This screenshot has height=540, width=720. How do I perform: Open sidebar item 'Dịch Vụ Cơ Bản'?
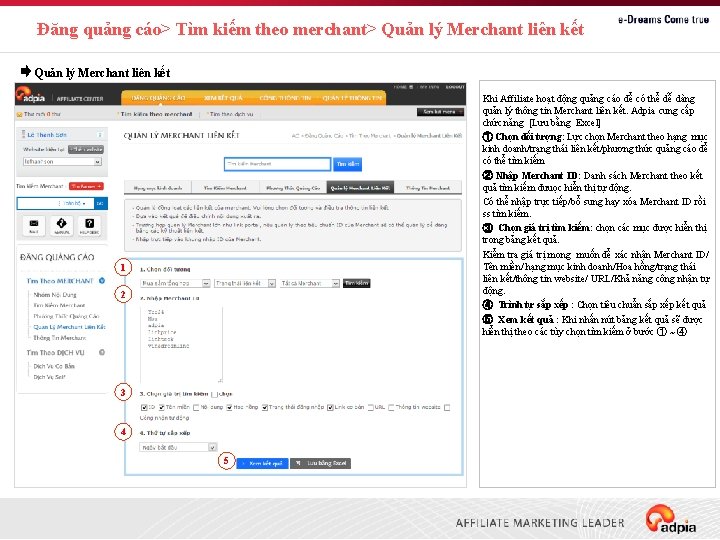click(x=54, y=366)
